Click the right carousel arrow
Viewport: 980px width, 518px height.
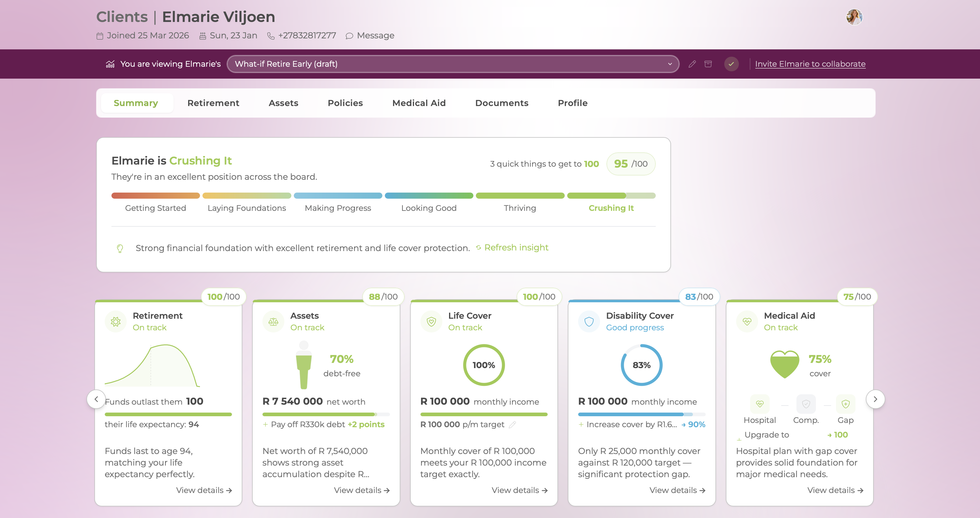coord(875,399)
